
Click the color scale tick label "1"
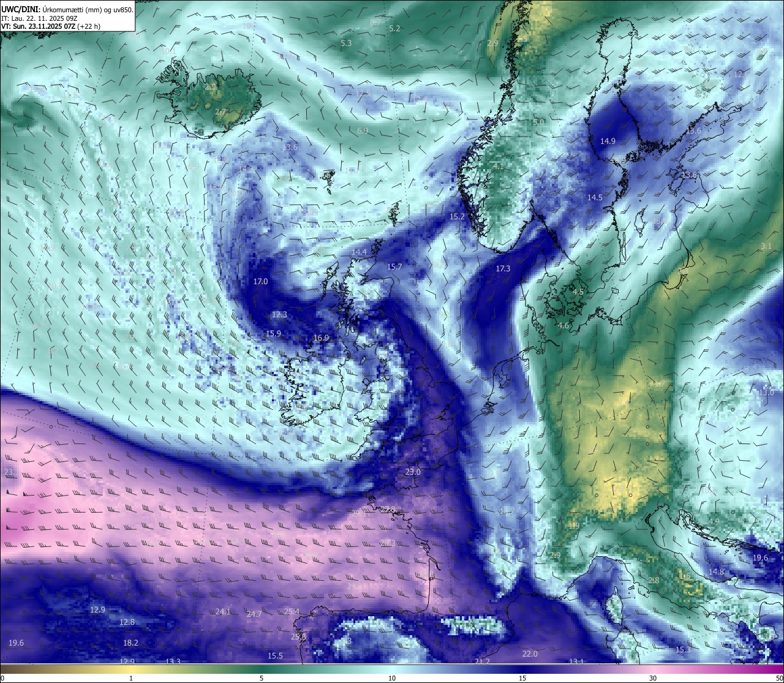pos(130,678)
